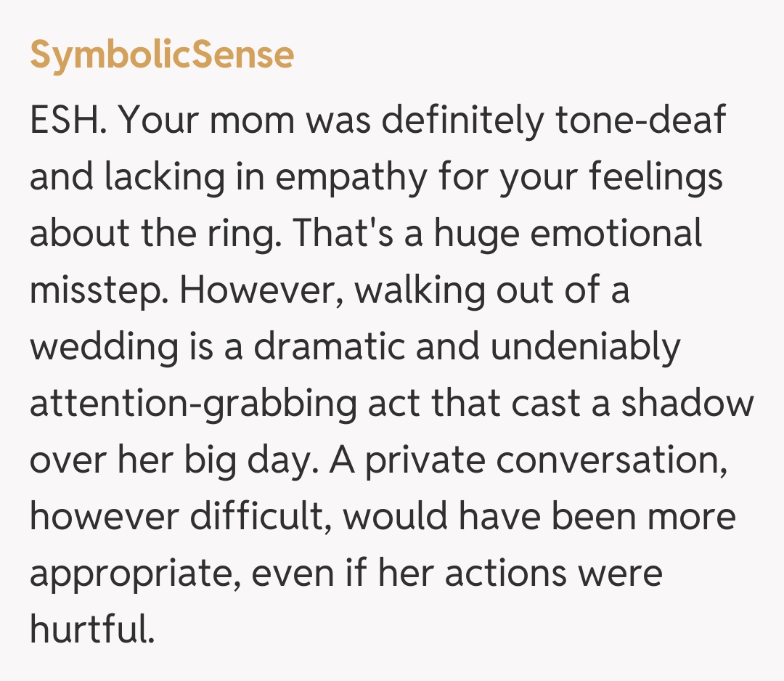Image resolution: width=784 pixels, height=681 pixels.
Task: Click the word 'undeniably' in the comment
Action: coord(585,346)
